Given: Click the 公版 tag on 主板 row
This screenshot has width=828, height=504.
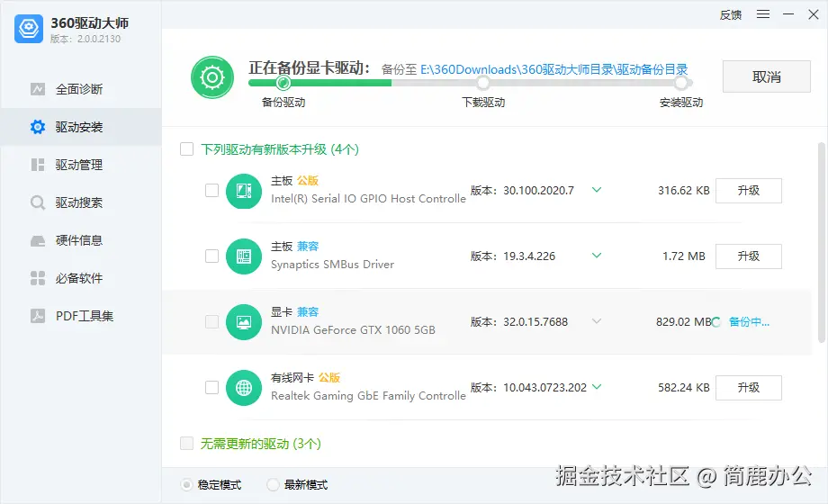Looking at the screenshot, I should click(307, 181).
